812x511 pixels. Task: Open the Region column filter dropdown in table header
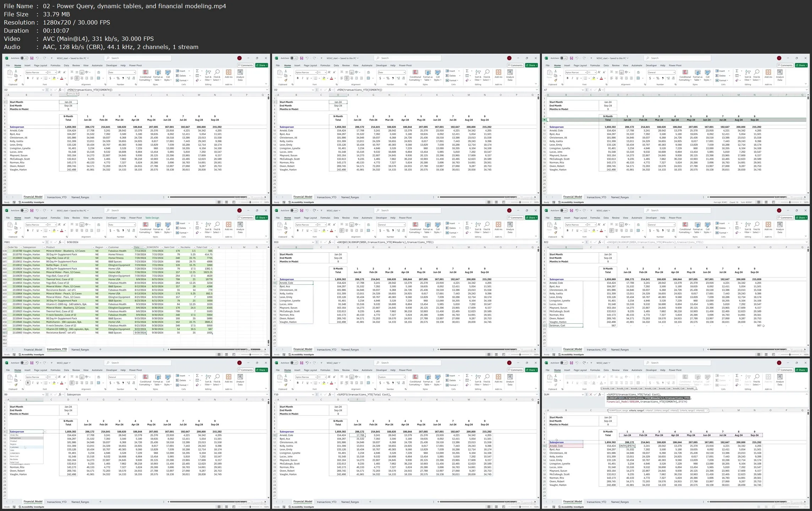(106, 247)
